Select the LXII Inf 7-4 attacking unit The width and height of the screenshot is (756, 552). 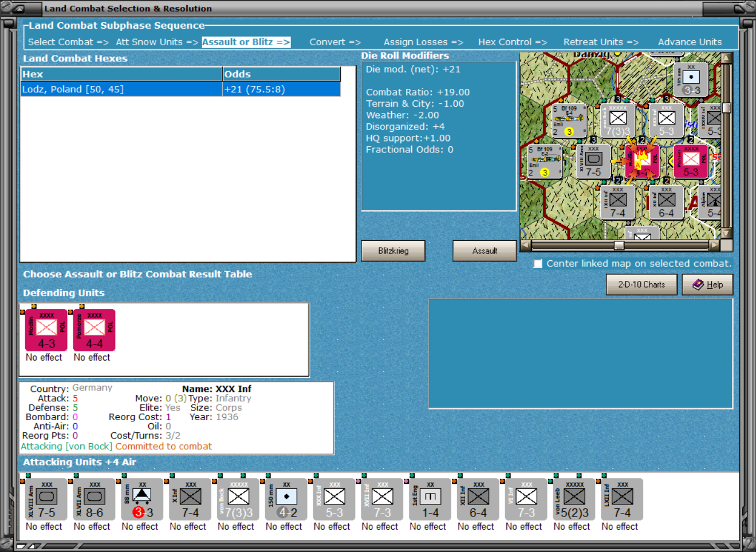tap(623, 499)
